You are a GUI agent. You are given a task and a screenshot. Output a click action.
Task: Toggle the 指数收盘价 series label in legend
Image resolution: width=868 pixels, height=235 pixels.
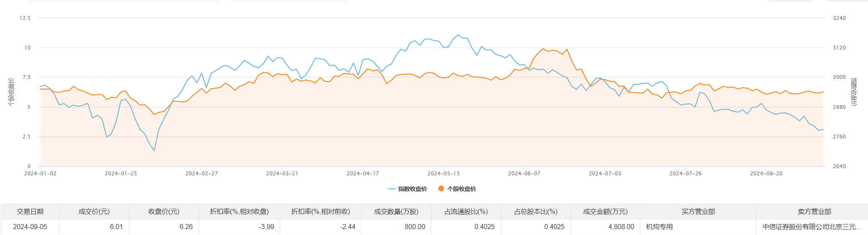pyautogui.click(x=412, y=189)
